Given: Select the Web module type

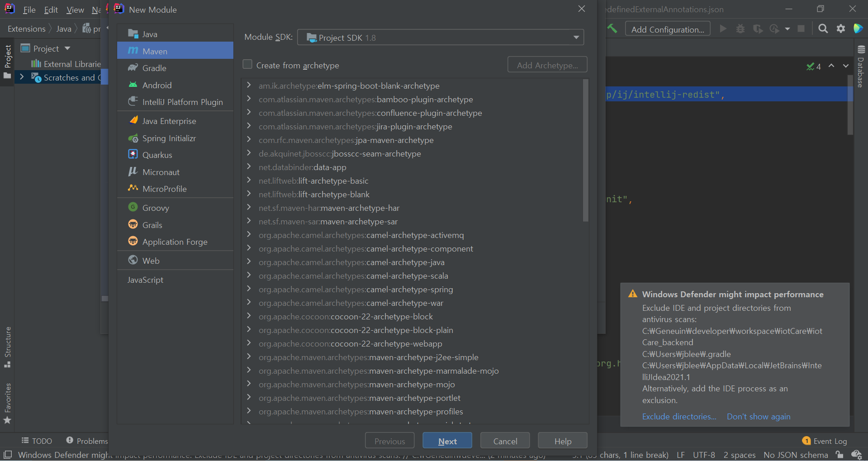Looking at the screenshot, I should [x=175, y=261].
